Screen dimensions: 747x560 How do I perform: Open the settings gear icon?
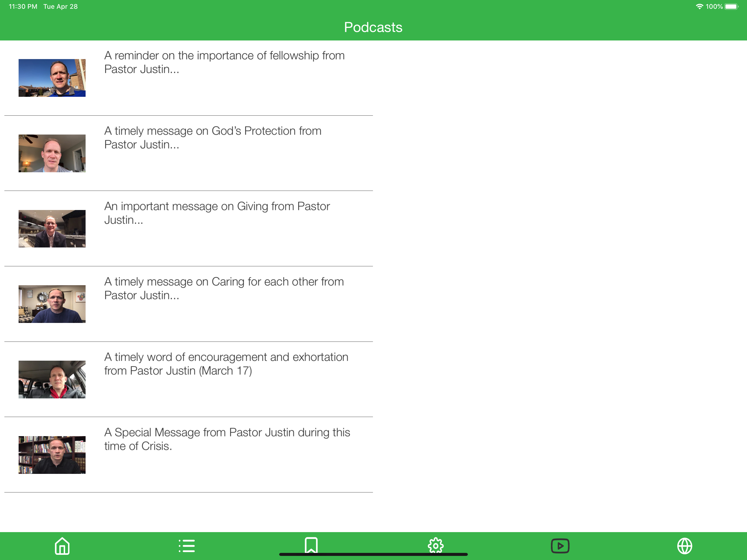coord(436,546)
